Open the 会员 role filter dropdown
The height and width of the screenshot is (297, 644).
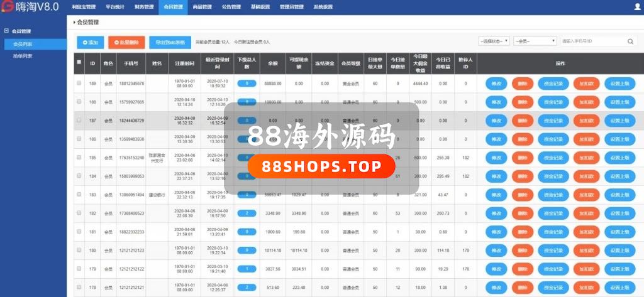pos(535,41)
